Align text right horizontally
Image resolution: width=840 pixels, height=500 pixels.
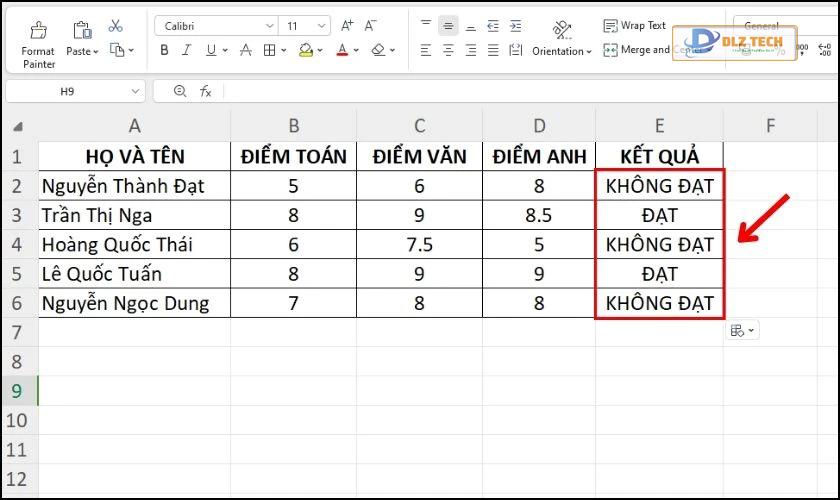(x=470, y=50)
